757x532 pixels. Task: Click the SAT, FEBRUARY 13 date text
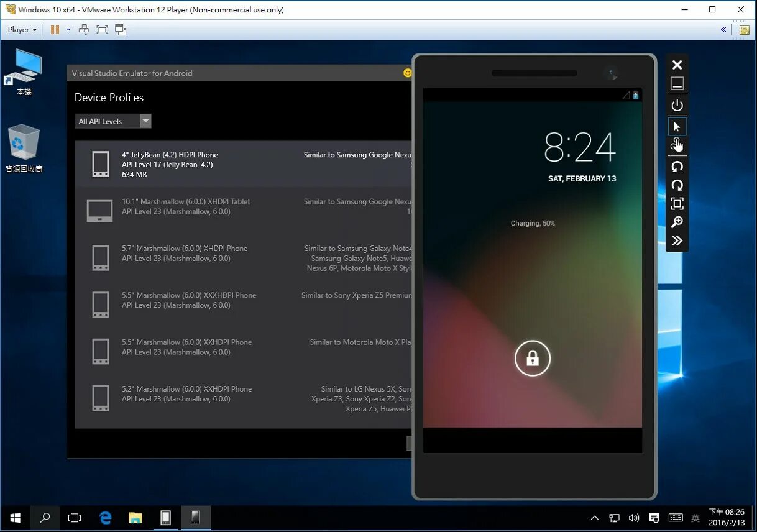[582, 178]
